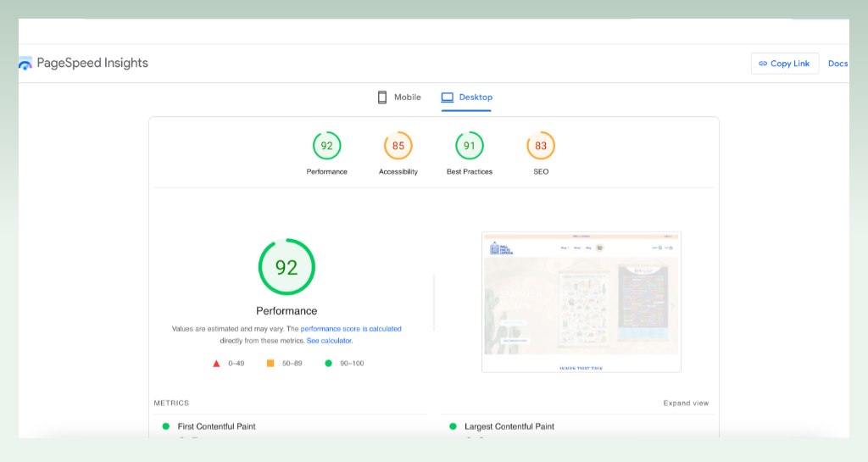Copy the report link with Copy Link
The width and height of the screenshot is (868, 462).
784,64
